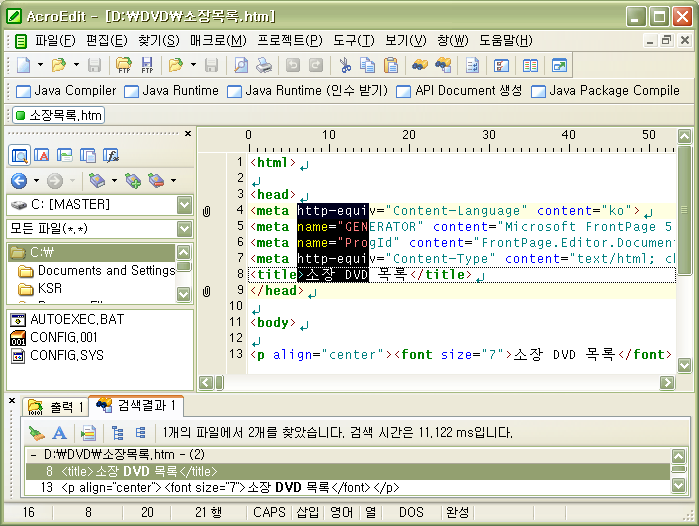Image resolution: width=699 pixels, height=526 pixels.
Task: Collapse the D:₩DVD₩소장목록.htm result node
Action: click(x=33, y=455)
